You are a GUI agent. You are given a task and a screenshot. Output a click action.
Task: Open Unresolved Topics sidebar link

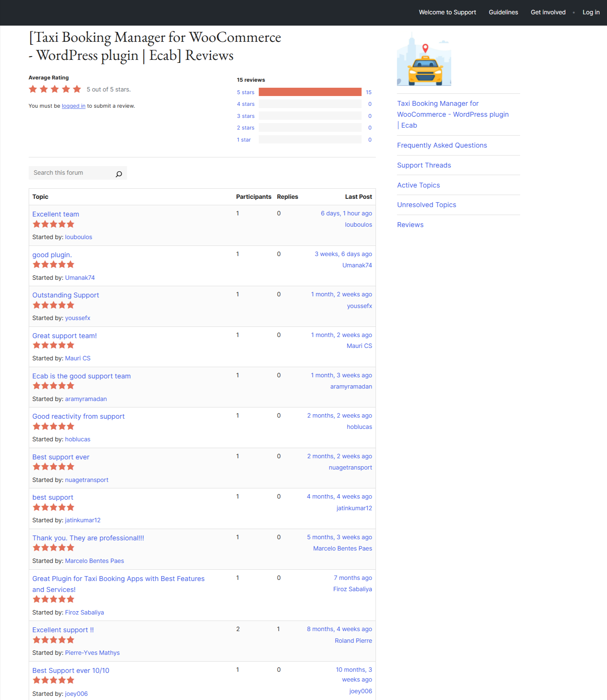426,205
